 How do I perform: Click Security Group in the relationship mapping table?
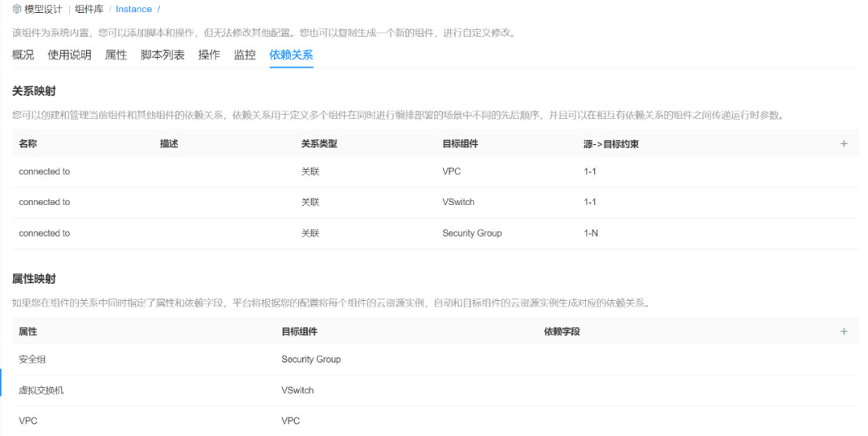coord(472,233)
